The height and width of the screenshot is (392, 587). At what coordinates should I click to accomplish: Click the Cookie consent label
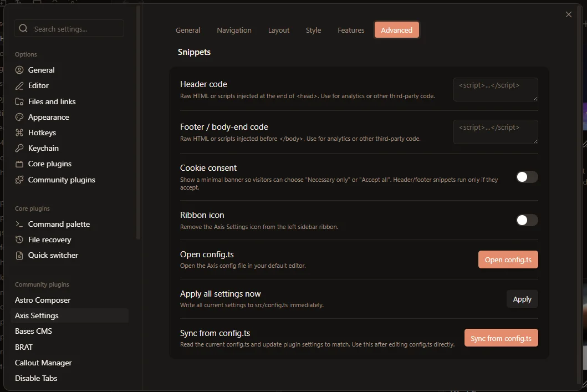(x=208, y=168)
